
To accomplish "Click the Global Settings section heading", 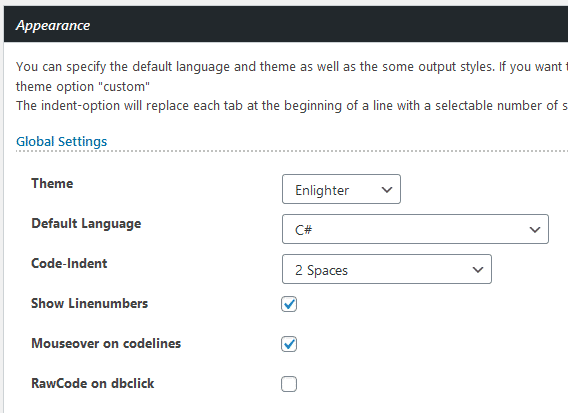I will click(62, 142).
